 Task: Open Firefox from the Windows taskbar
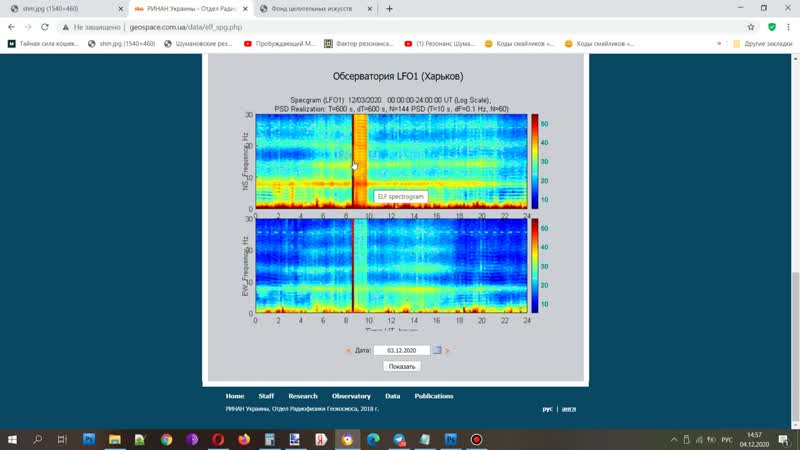[244, 439]
